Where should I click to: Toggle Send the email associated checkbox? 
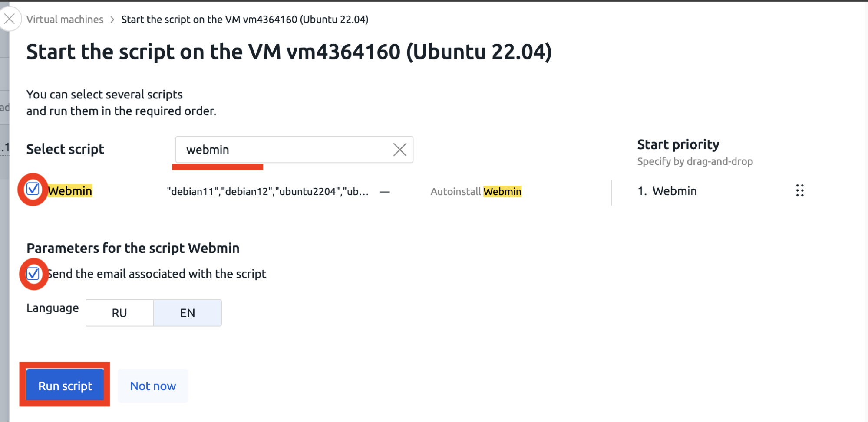click(x=33, y=274)
